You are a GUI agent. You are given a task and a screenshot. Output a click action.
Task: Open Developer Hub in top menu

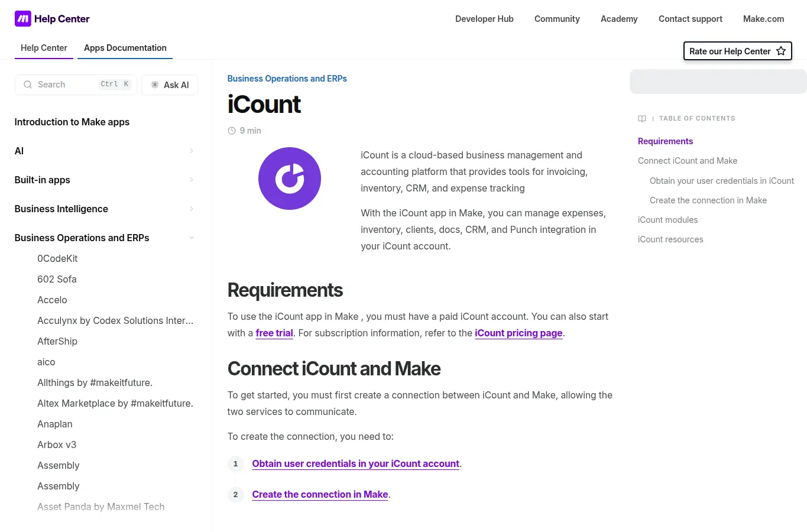tap(484, 19)
